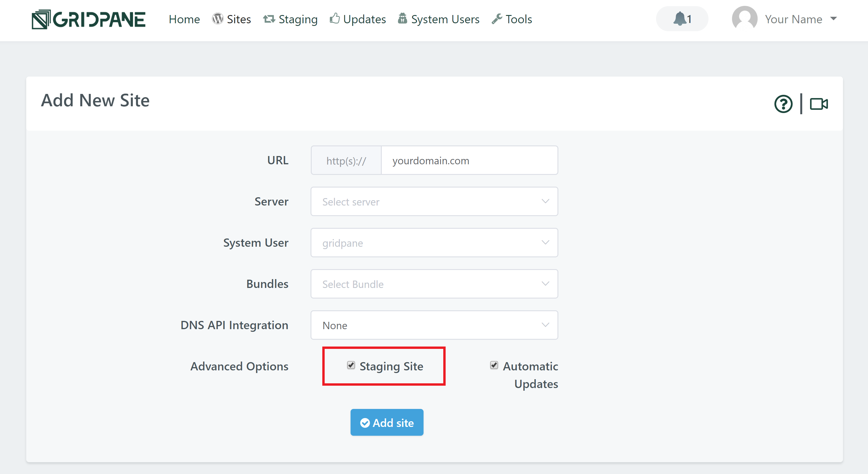Image resolution: width=868 pixels, height=474 pixels.
Task: Click the http(s):// prefix box
Action: click(x=346, y=160)
